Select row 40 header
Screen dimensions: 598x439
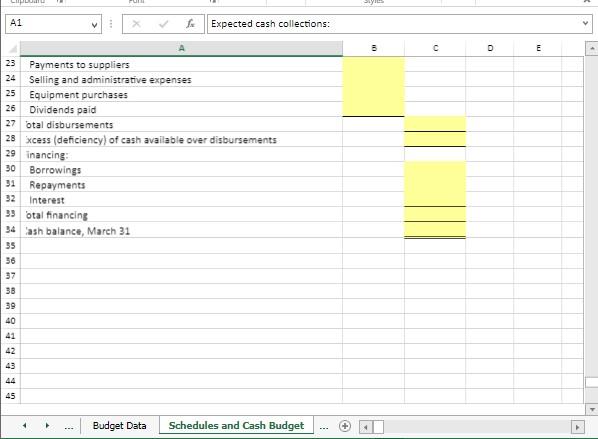click(10, 321)
